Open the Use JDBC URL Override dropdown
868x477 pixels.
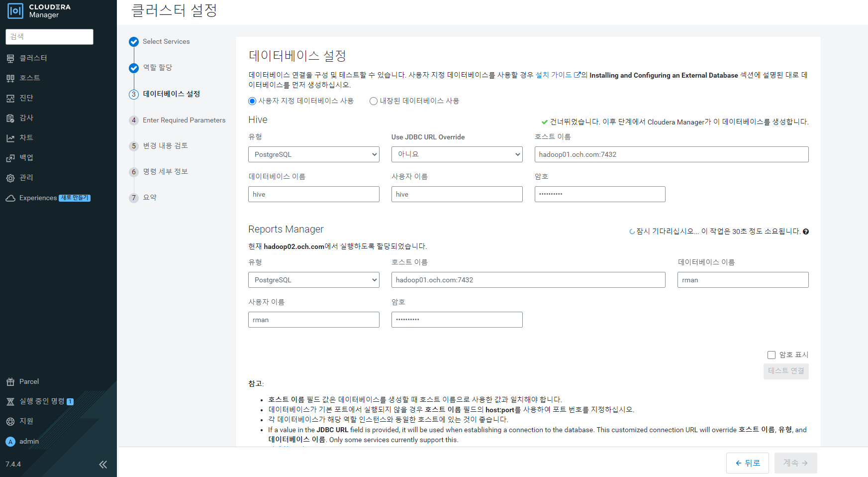pyautogui.click(x=457, y=154)
